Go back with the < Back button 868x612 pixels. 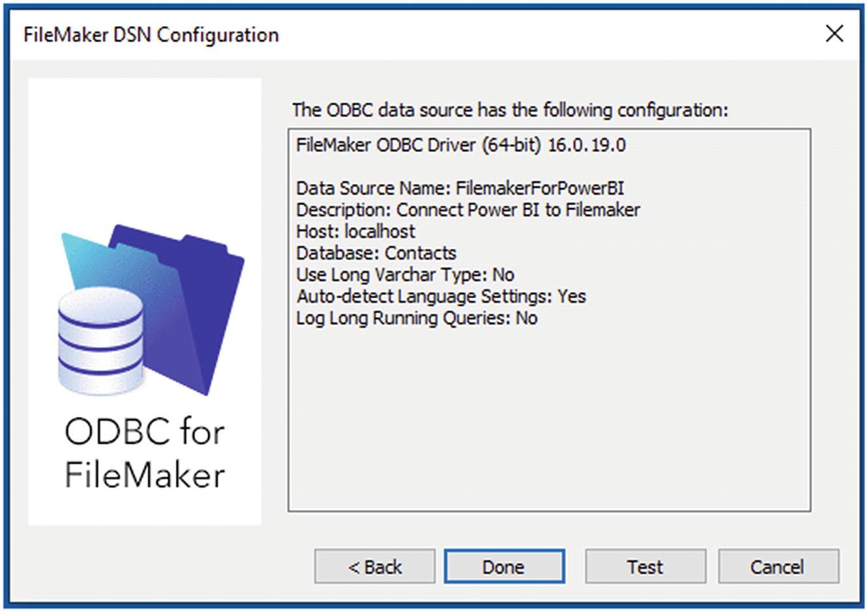(375, 566)
